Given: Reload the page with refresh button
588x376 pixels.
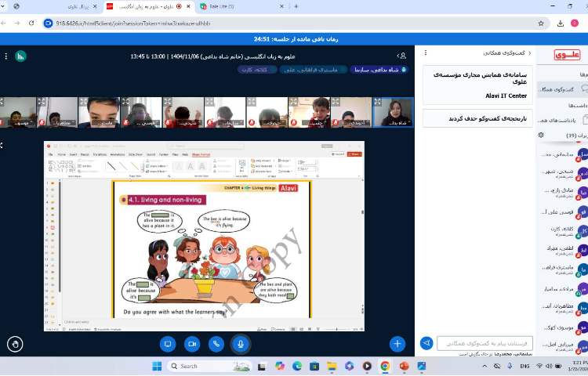Looking at the screenshot, I should coord(31,23).
